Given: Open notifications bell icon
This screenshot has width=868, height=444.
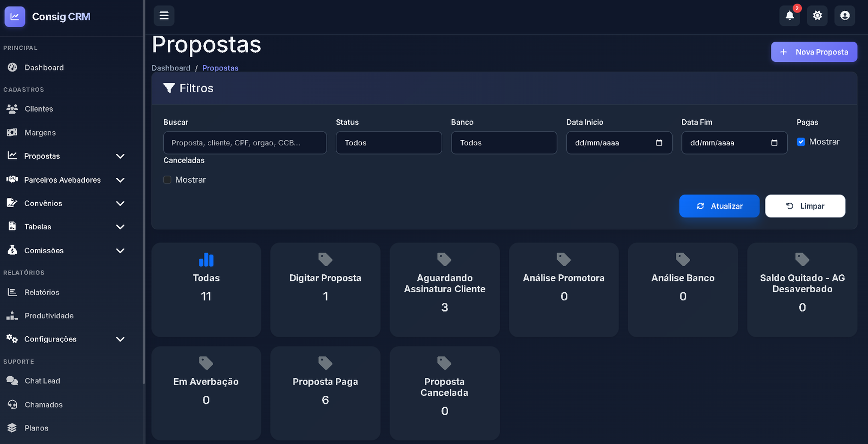Looking at the screenshot, I should (790, 16).
